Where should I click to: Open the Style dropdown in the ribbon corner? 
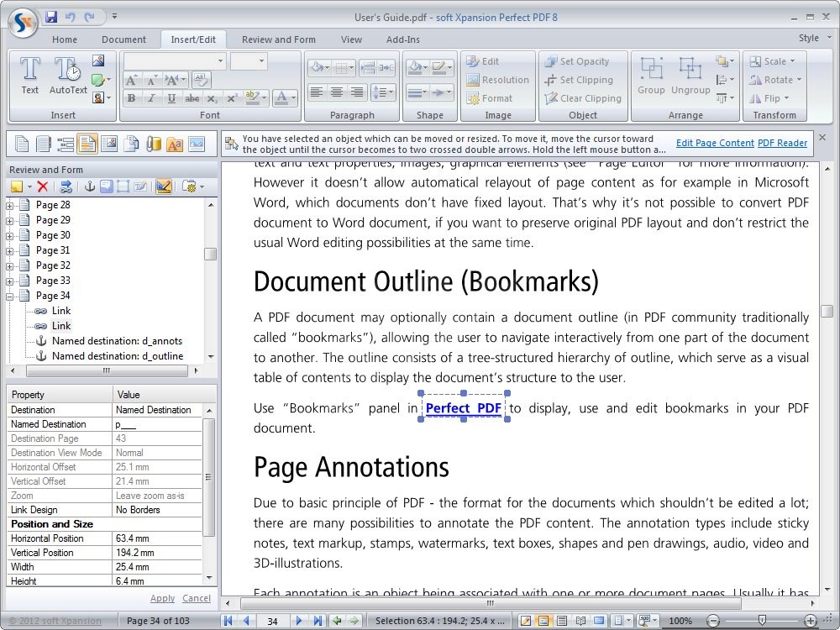(x=815, y=38)
